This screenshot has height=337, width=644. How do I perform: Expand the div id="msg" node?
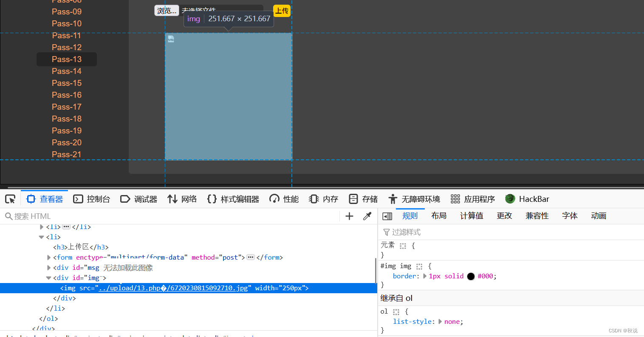[x=49, y=268]
